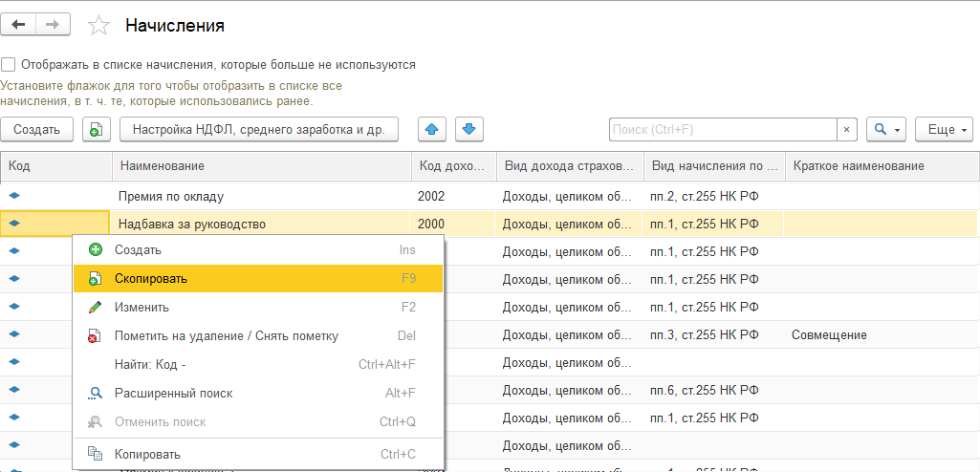This screenshot has height=472, width=980.
Task: Expand the Еще menu
Action: point(944,129)
